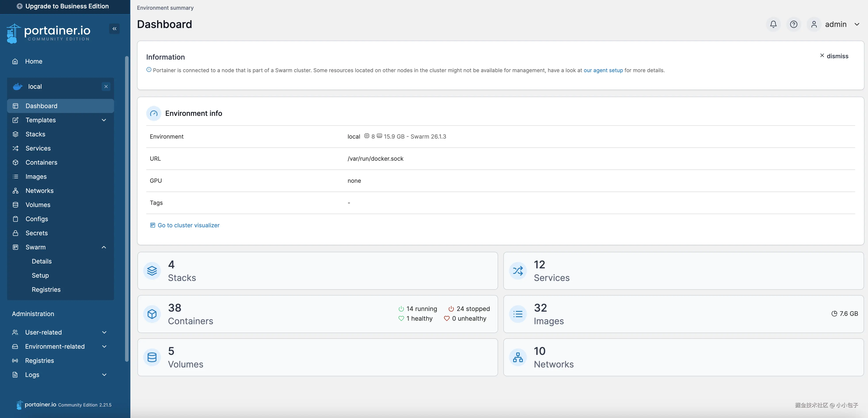Select Secrets in the sidebar menu
Viewport: 868px width, 418px height.
pos(37,233)
